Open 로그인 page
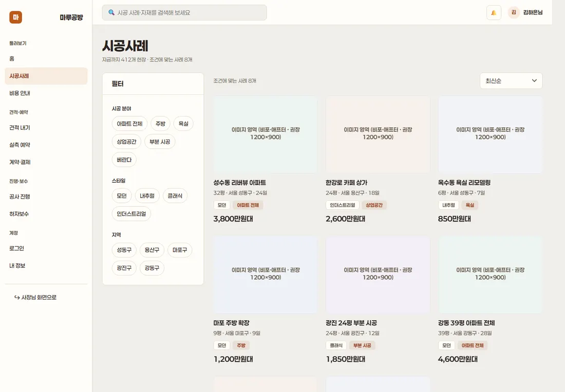 coord(46,249)
